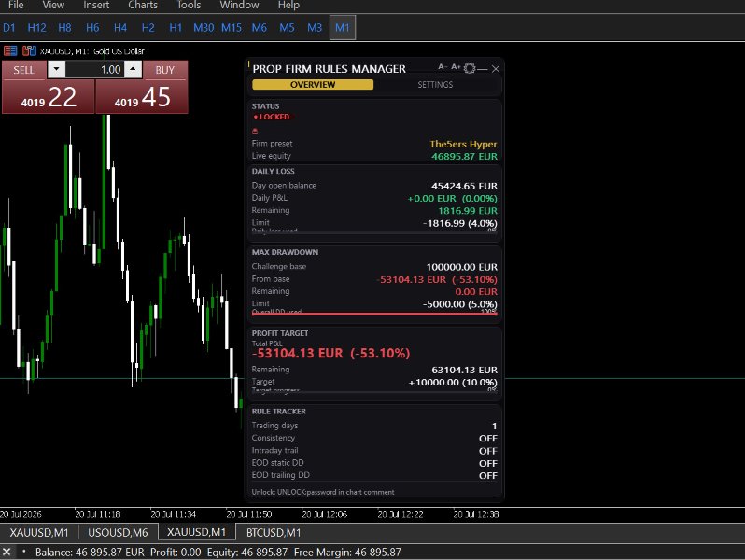
Task: Increase panel font size with A+ icon
Action: [456, 67]
